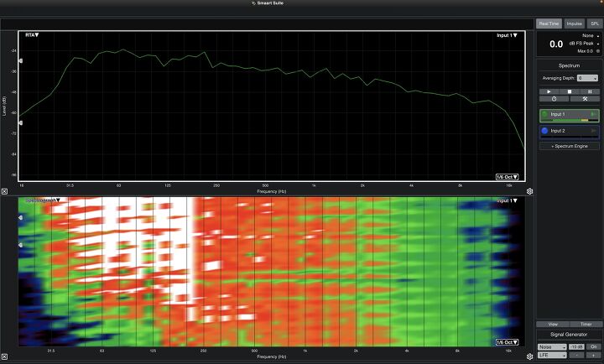Toggle Input 2 measurement run arrow
Image resolution: width=604 pixels, height=364 pixels.
pyautogui.click(x=594, y=131)
